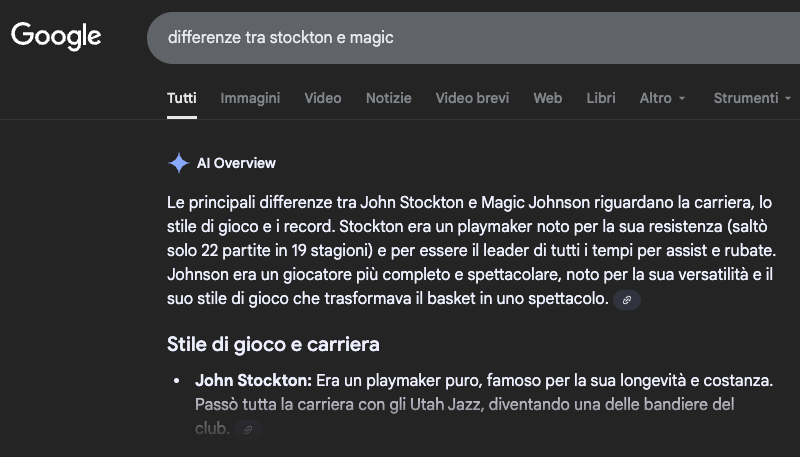
Task: Click the bold 'John Stockton:' bullet text
Action: [253, 380]
